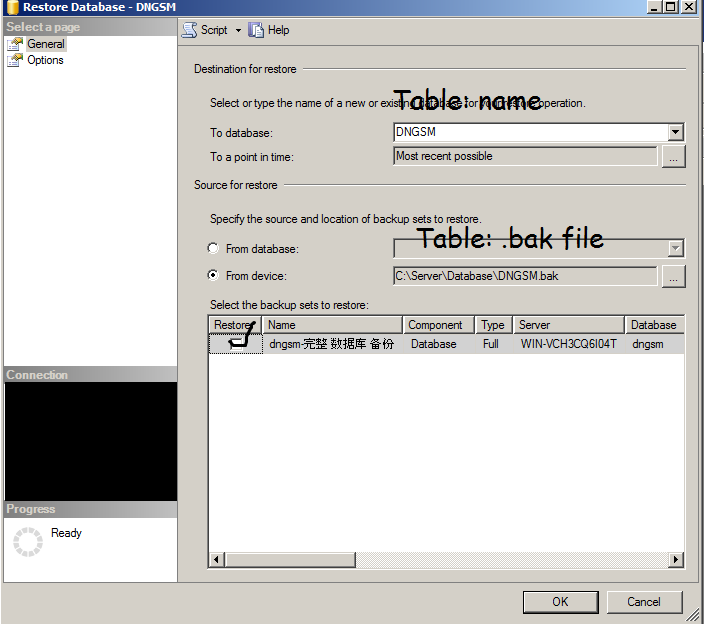The height and width of the screenshot is (624, 704).
Task: Click the Ready progress spinner icon
Action: (x=28, y=541)
